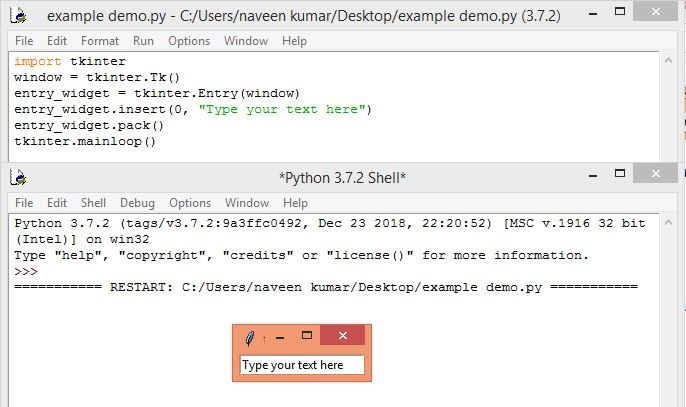Click the 'entry_widget = tkinter.Entry(window)' line
Screen dimensions: 686x407
[157, 93]
